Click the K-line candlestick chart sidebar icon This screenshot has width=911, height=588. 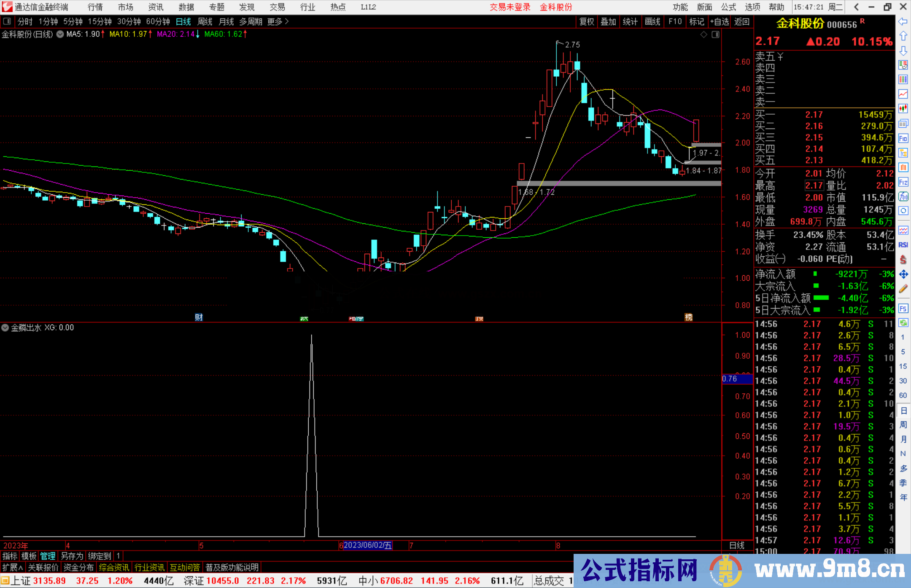click(903, 109)
